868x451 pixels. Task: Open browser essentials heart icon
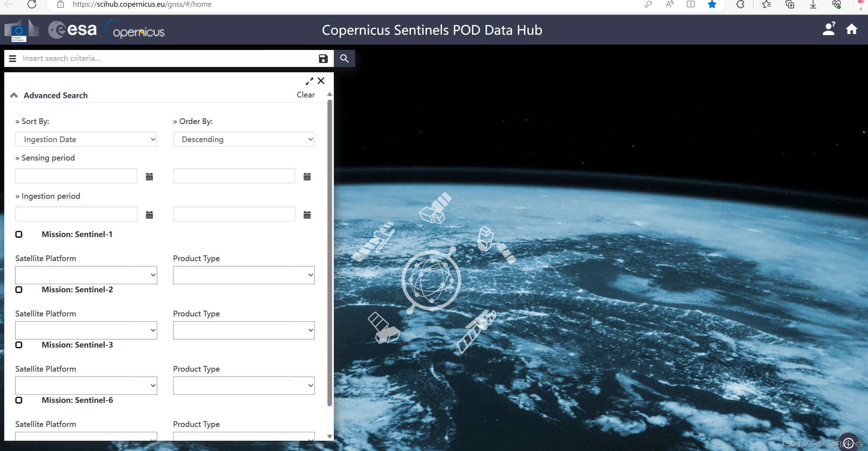point(836,4)
